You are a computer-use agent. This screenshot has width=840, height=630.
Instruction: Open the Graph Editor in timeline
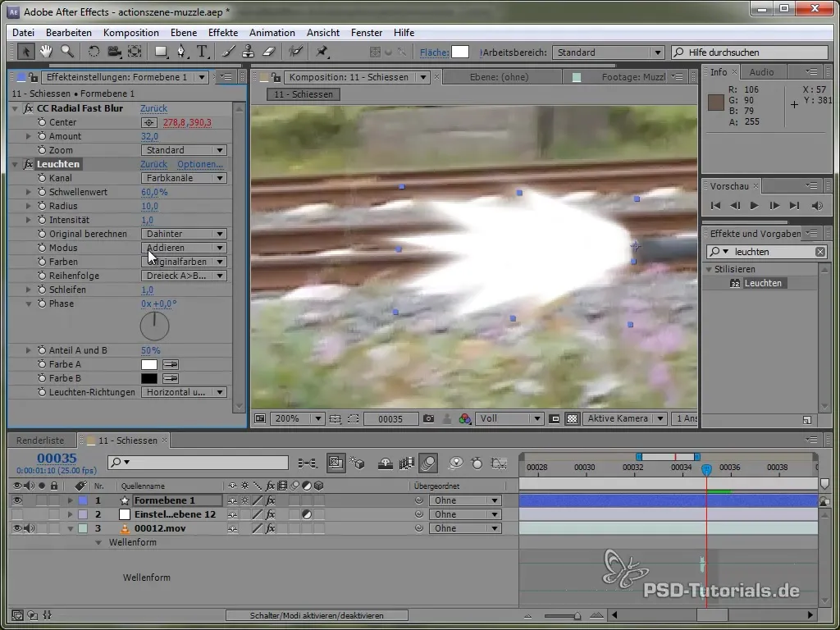point(499,463)
